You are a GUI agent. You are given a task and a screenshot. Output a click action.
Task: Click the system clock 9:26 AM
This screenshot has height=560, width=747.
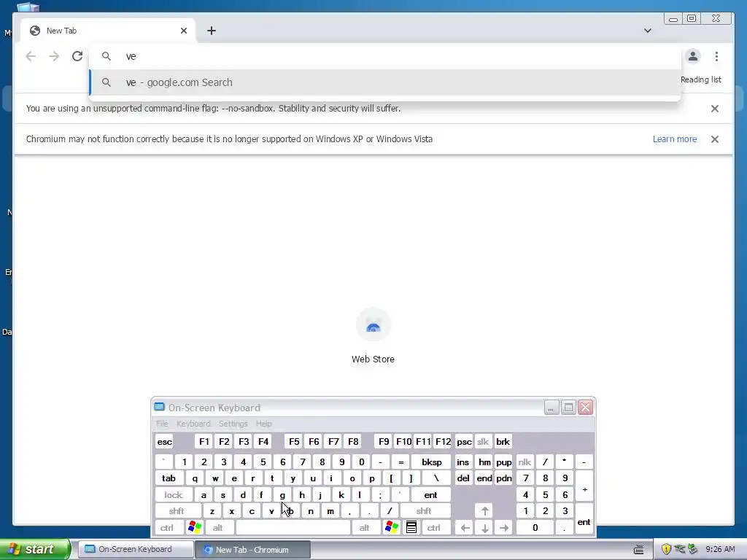720,549
